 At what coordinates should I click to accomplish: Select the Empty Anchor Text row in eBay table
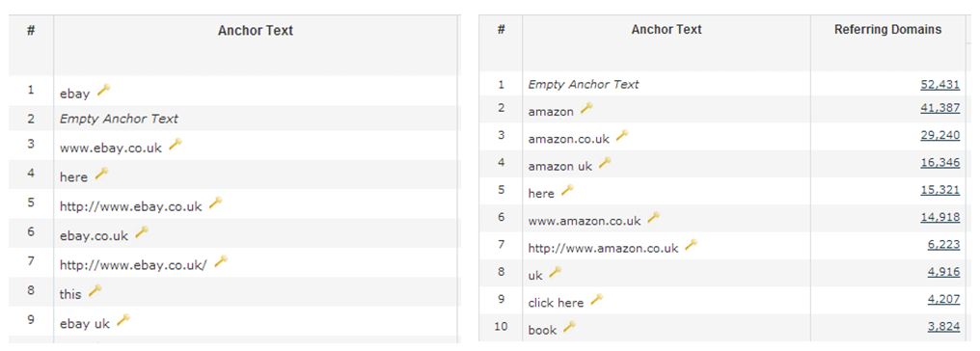pyautogui.click(x=233, y=119)
